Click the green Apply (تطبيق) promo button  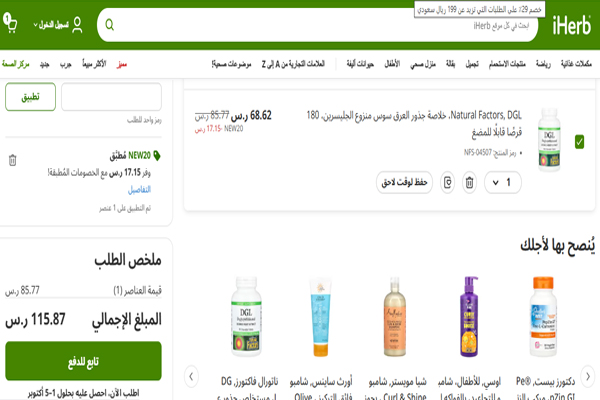point(30,97)
